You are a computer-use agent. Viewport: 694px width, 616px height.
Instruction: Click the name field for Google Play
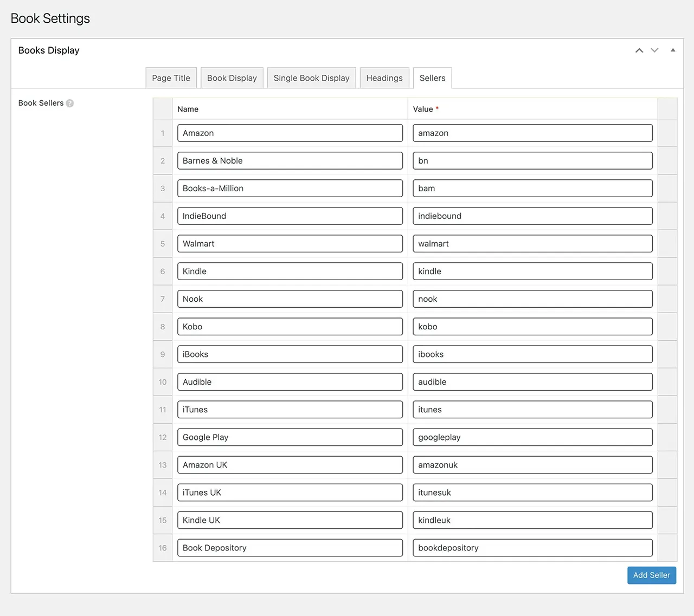290,437
